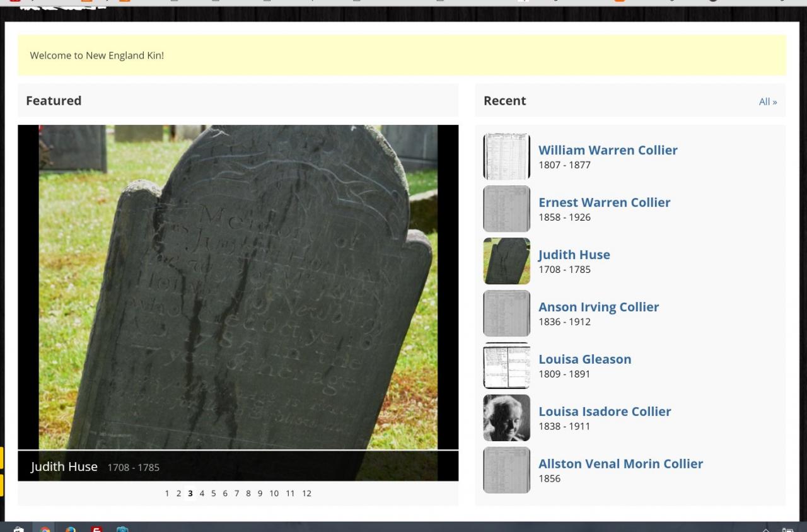
Task: Select Louisa Isadore Collier portrait thumbnail
Action: click(506, 418)
